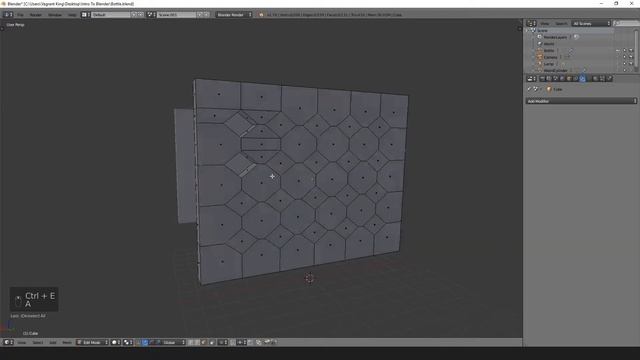Enable the translate manipulator
Screen dimensions: 640x360
pyautogui.click(x=145, y=342)
